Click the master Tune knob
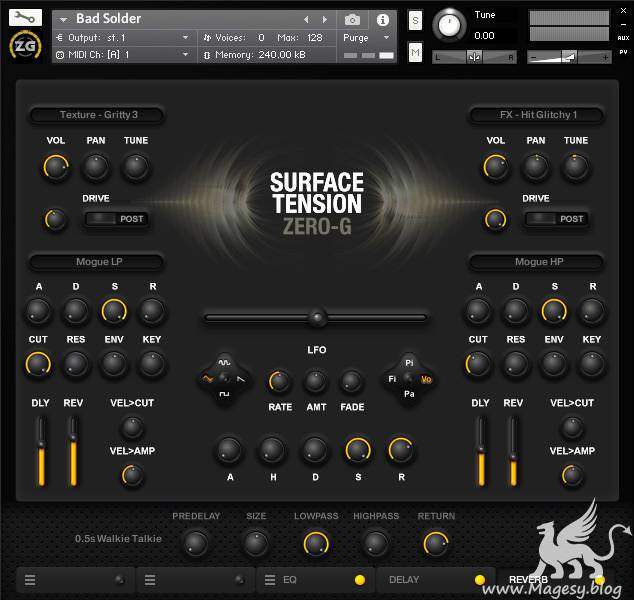 [449, 25]
